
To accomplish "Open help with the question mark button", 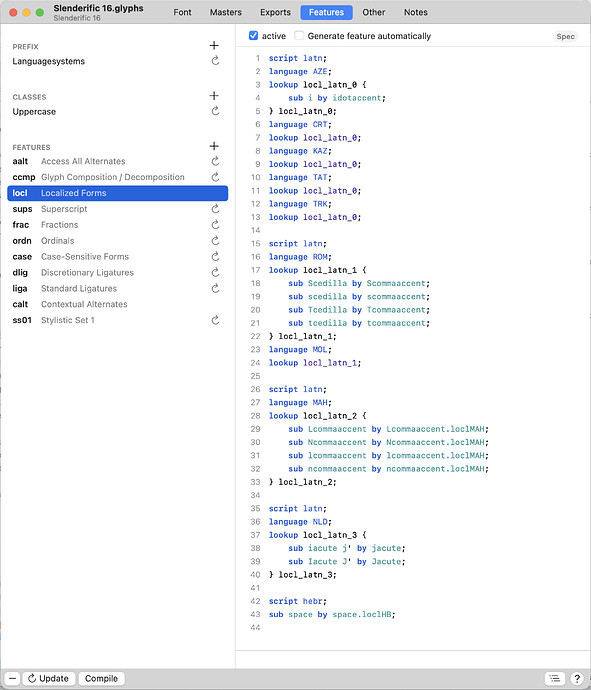I will 576,679.
